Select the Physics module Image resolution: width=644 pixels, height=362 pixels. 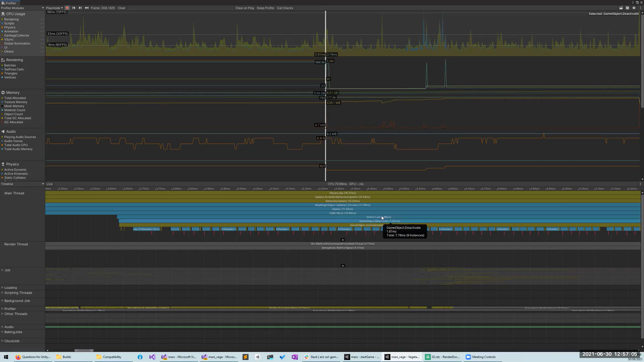pos(12,164)
